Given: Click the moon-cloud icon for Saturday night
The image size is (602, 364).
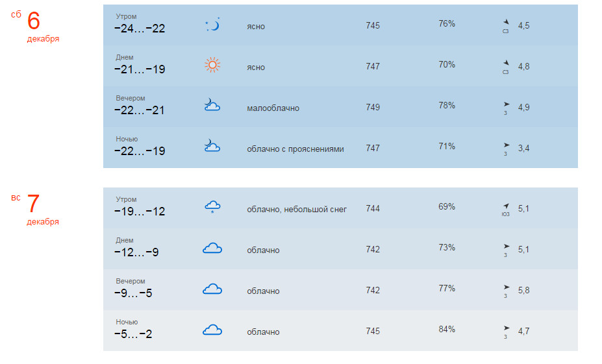Looking at the screenshot, I should (212, 146).
